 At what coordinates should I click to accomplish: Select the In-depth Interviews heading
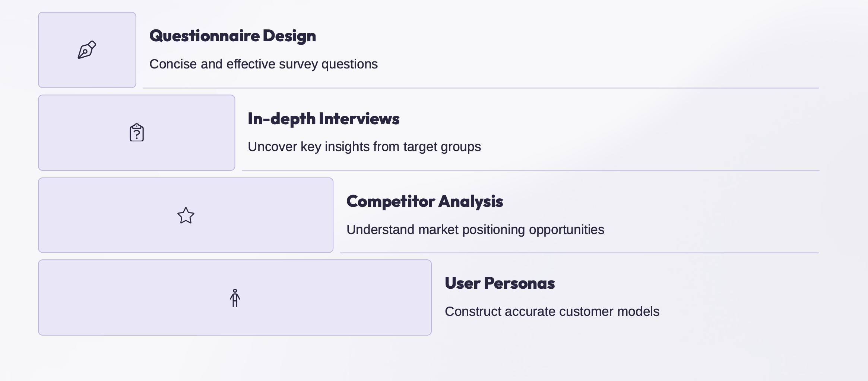point(324,119)
